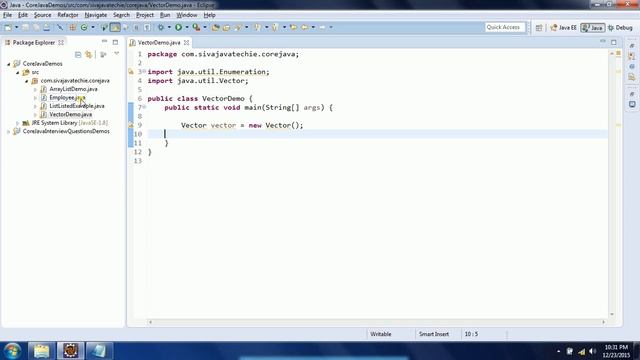Toggle import folding on line 3
This screenshot has height=360, width=640.
click(144, 71)
